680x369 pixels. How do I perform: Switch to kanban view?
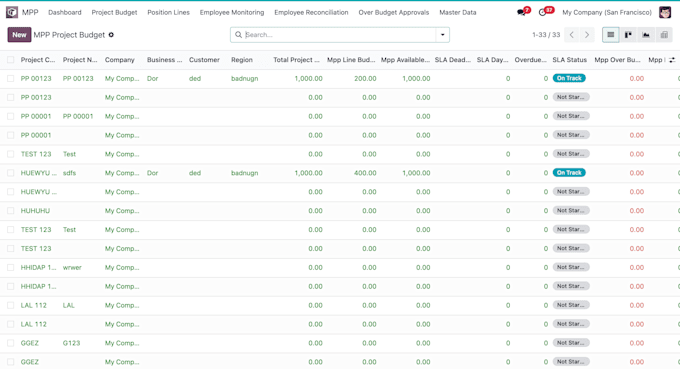[628, 35]
